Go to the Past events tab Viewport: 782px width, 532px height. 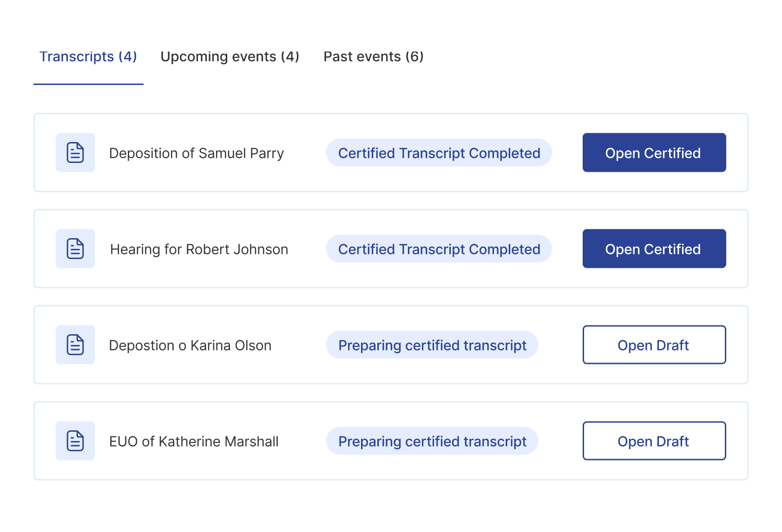pyautogui.click(x=374, y=57)
